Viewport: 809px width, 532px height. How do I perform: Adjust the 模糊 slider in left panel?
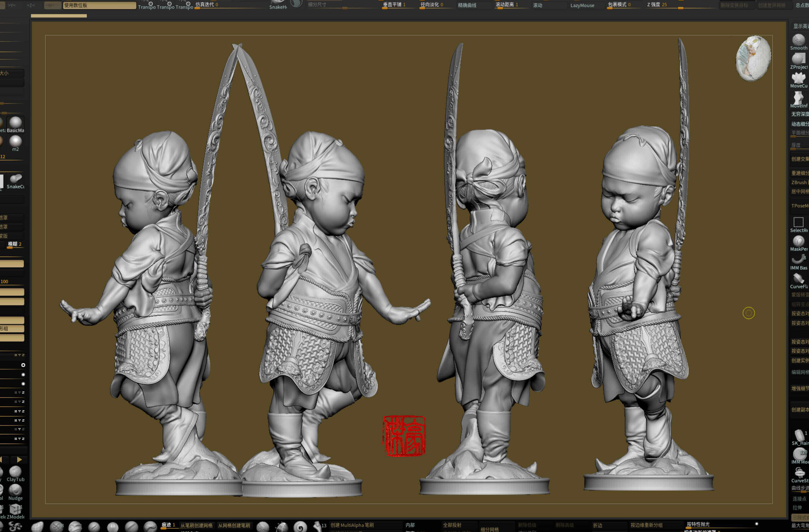click(x=15, y=245)
